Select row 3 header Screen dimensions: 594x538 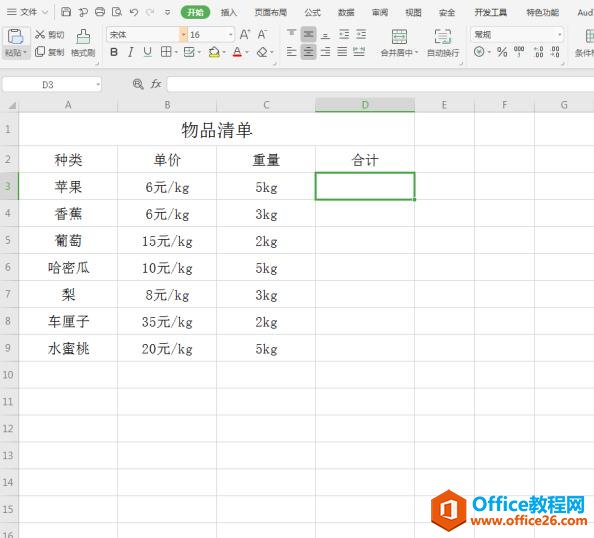click(9, 186)
